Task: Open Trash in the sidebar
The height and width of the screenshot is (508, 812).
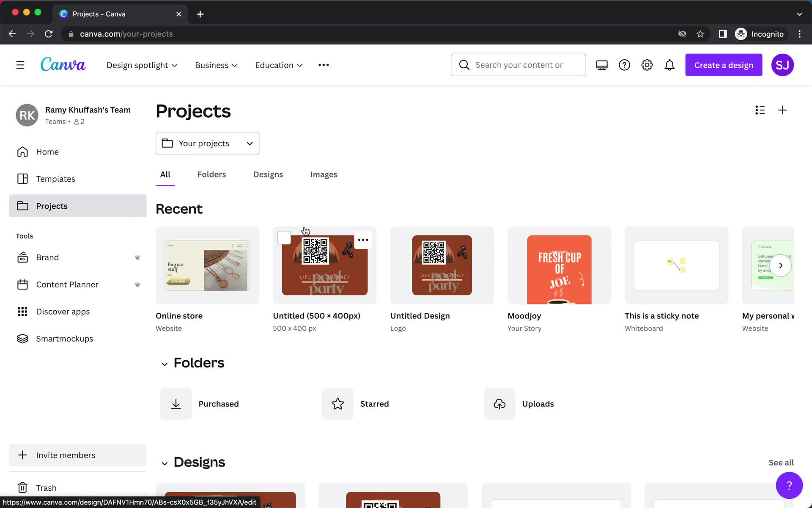Action: 78,488
